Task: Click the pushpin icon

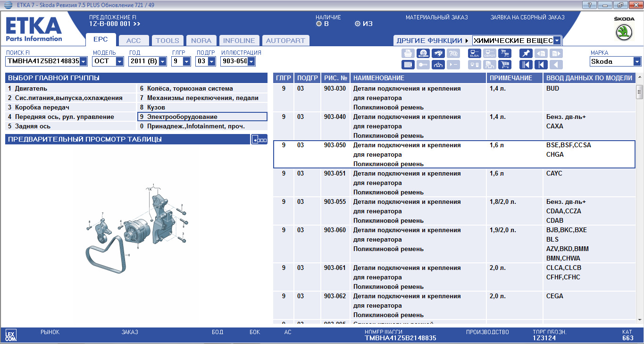Action: tap(526, 53)
